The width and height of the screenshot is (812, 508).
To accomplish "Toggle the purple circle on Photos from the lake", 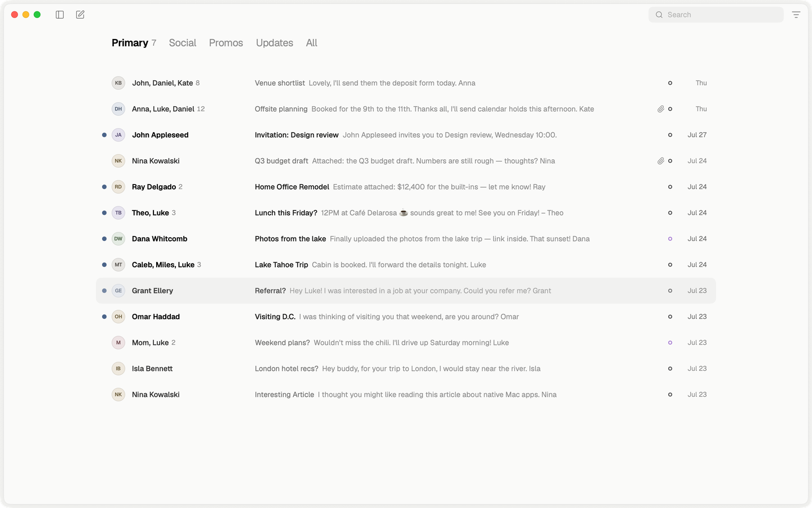I will 670,239.
